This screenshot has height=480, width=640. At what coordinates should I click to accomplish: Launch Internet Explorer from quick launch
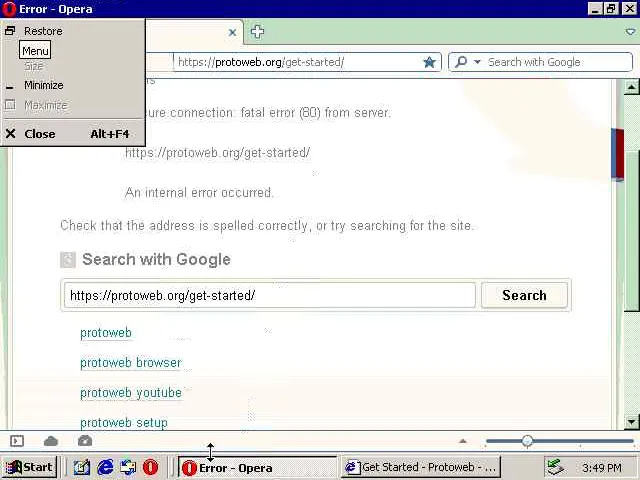point(105,467)
